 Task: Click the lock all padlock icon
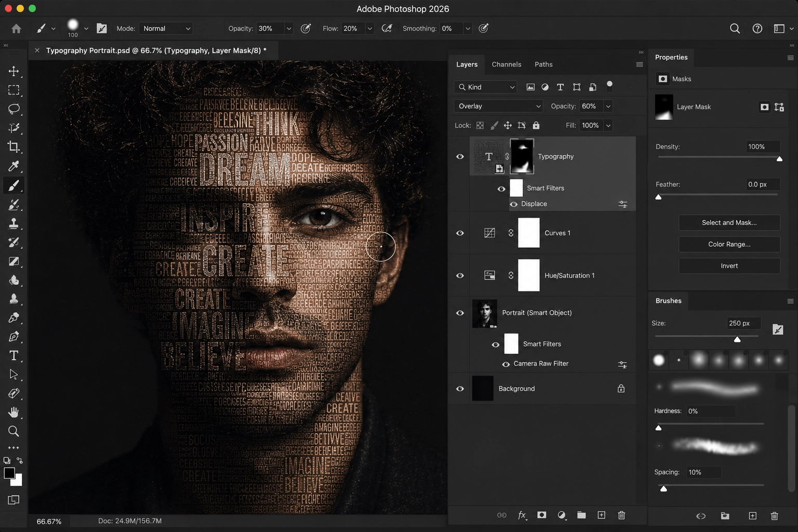click(x=536, y=125)
